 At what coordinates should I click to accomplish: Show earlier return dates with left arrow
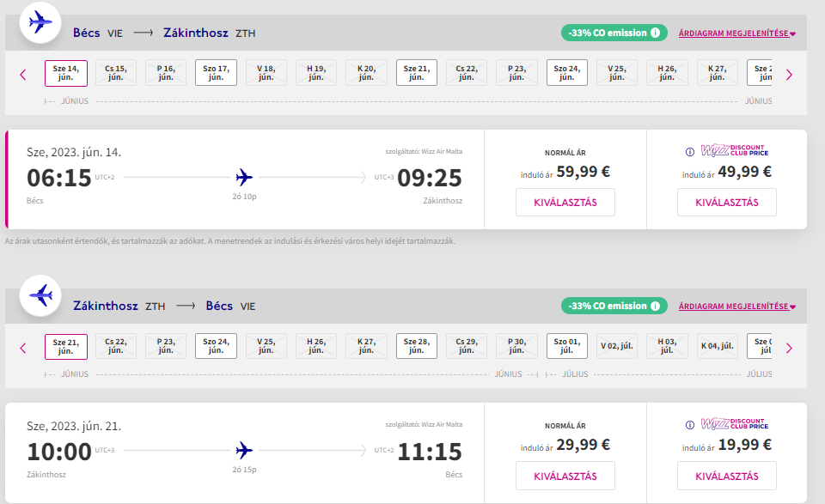[x=22, y=348]
